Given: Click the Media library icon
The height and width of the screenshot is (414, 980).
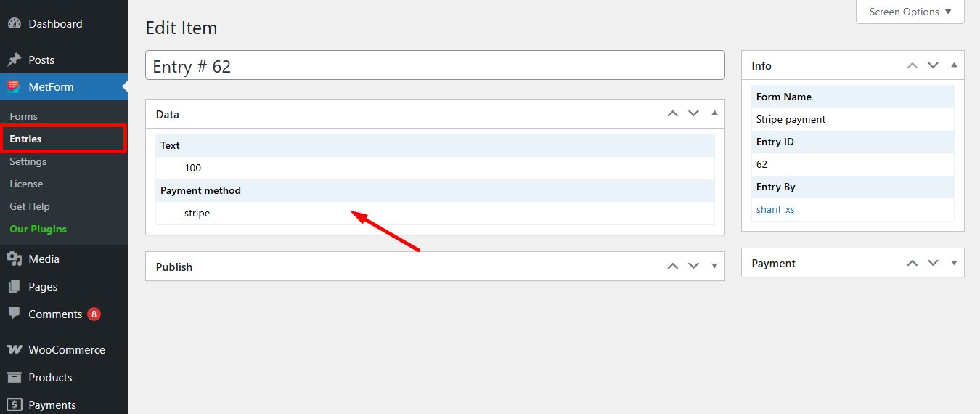Looking at the screenshot, I should [x=14, y=259].
